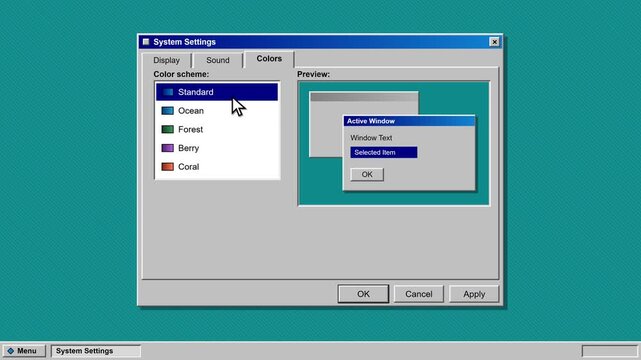The width and height of the screenshot is (641, 360).
Task: Click the Ocean list row text
Action: point(191,111)
